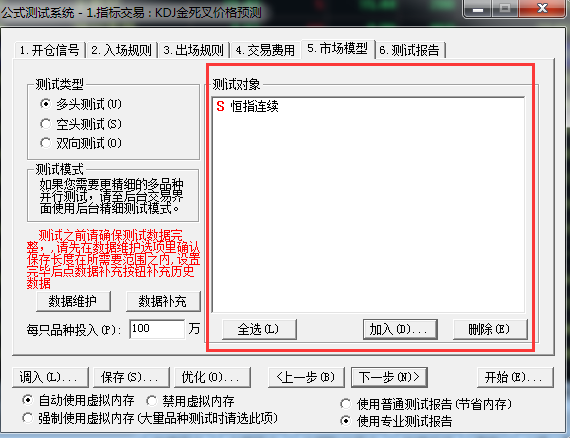Image resolution: width=570 pixels, height=438 pixels.
Task: Open the 4.交易费用 tab
Action: (265, 50)
